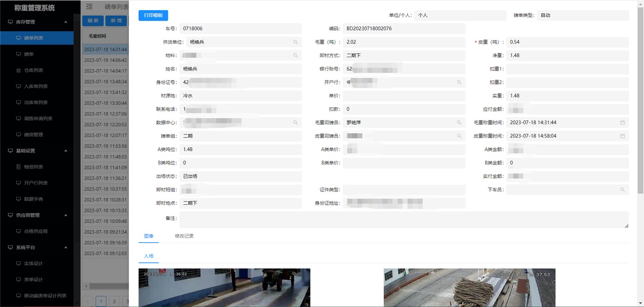Collapse the 库存管理 sidebar group
The height and width of the screenshot is (307, 644).
pyautogui.click(x=65, y=22)
